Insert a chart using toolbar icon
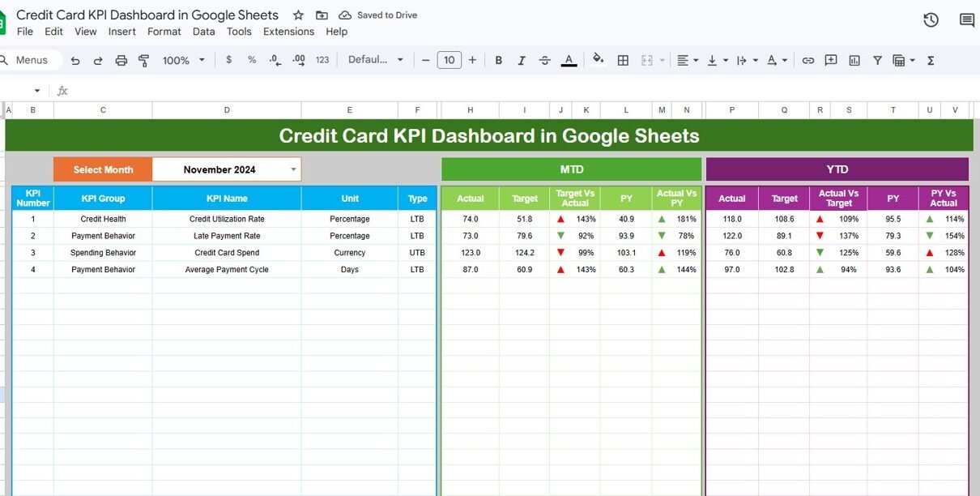980x496 pixels. (x=854, y=60)
